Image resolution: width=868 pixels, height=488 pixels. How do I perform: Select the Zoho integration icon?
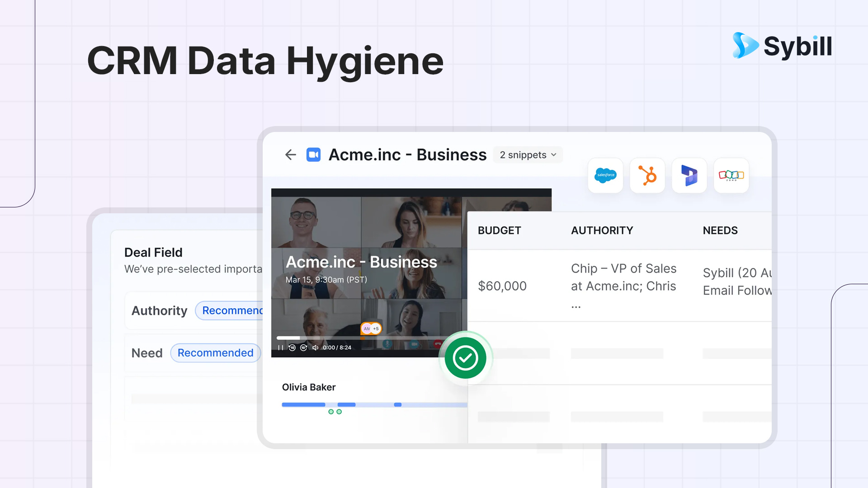(731, 175)
